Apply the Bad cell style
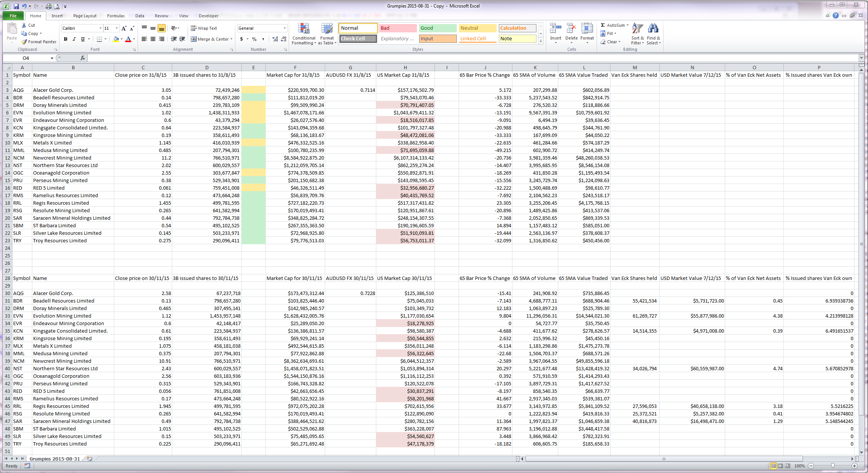Image resolution: width=868 pixels, height=473 pixels. click(398, 28)
